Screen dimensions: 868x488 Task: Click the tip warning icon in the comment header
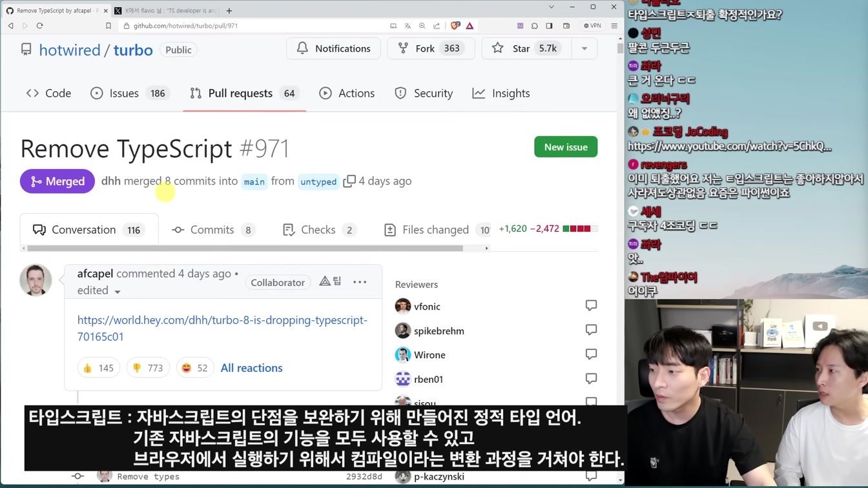coord(330,281)
